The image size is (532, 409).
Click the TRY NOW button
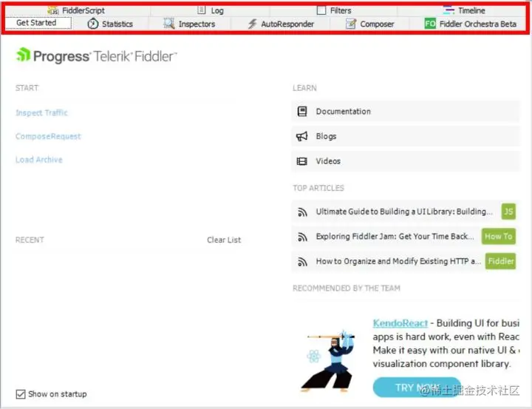pos(417,388)
